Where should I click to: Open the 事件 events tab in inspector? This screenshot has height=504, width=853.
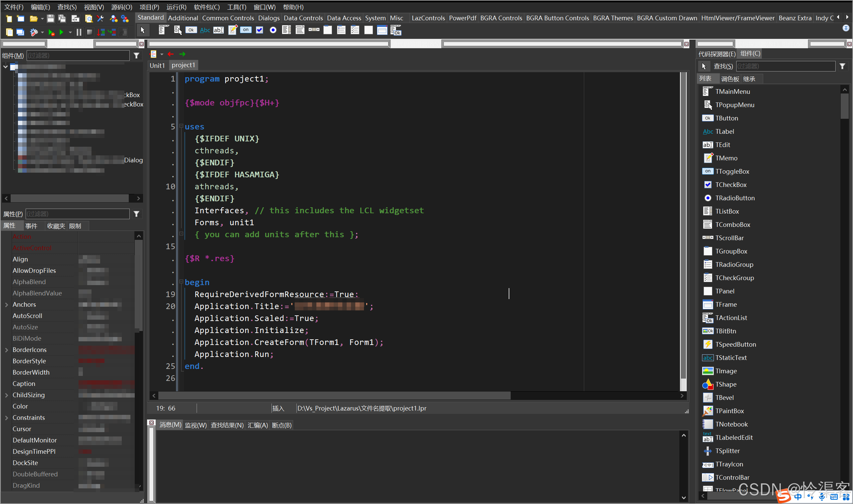pyautogui.click(x=31, y=226)
